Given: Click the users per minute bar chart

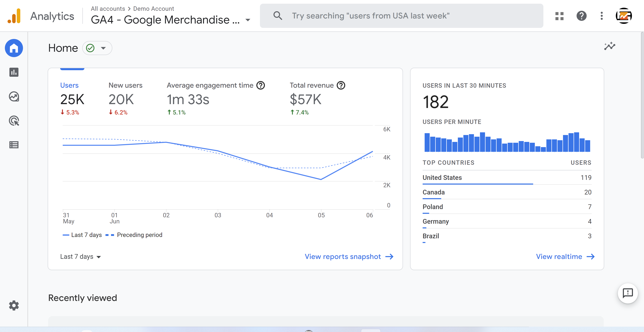Looking at the screenshot, I should pyautogui.click(x=507, y=142).
